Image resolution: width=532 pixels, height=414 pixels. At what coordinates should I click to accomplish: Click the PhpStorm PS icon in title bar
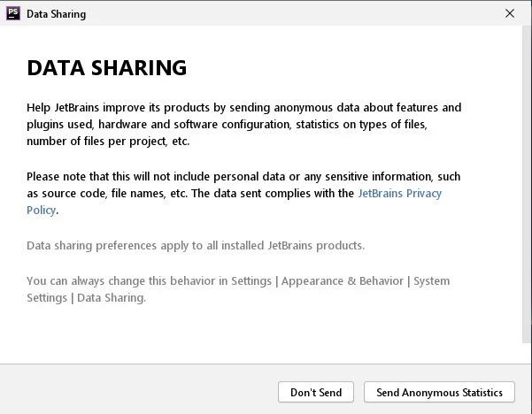(x=13, y=13)
